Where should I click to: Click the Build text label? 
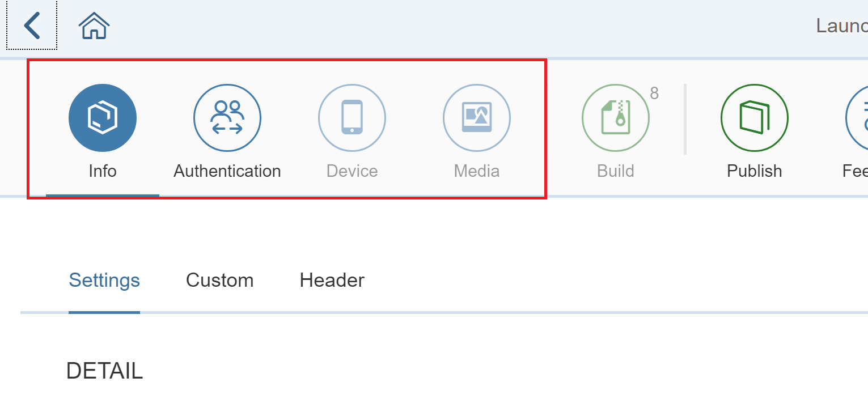616,171
